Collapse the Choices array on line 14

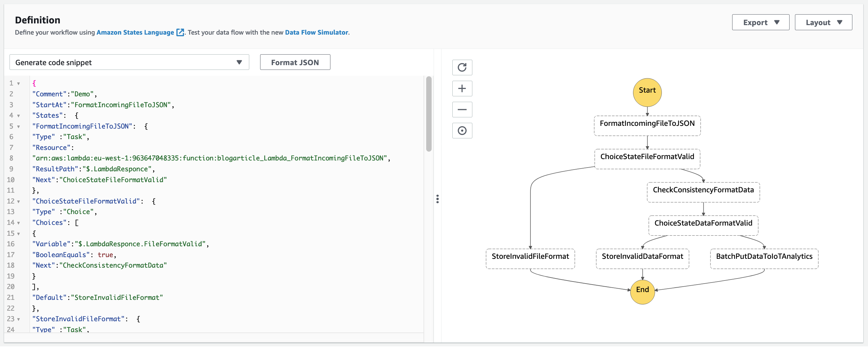[x=18, y=223]
